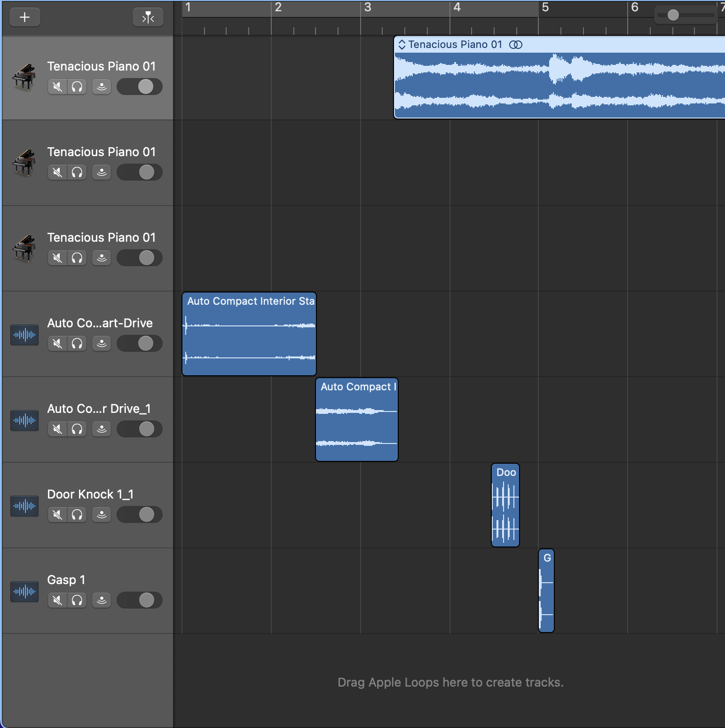Enable input monitoring on the second Tenacious Piano 01 track
Image resolution: width=725 pixels, height=728 pixels.
pyautogui.click(x=102, y=173)
